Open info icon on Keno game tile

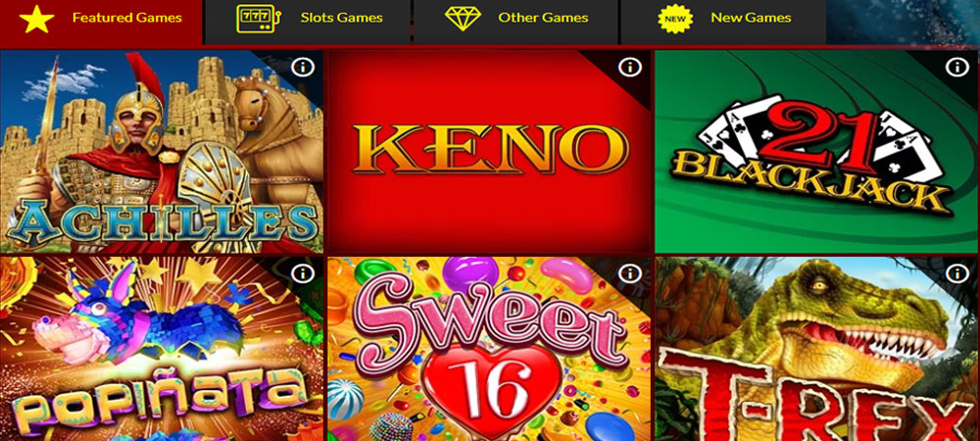pos(630,67)
